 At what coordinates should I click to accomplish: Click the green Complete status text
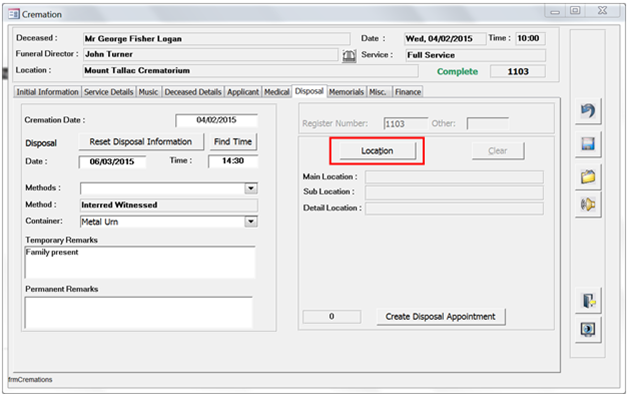(457, 72)
